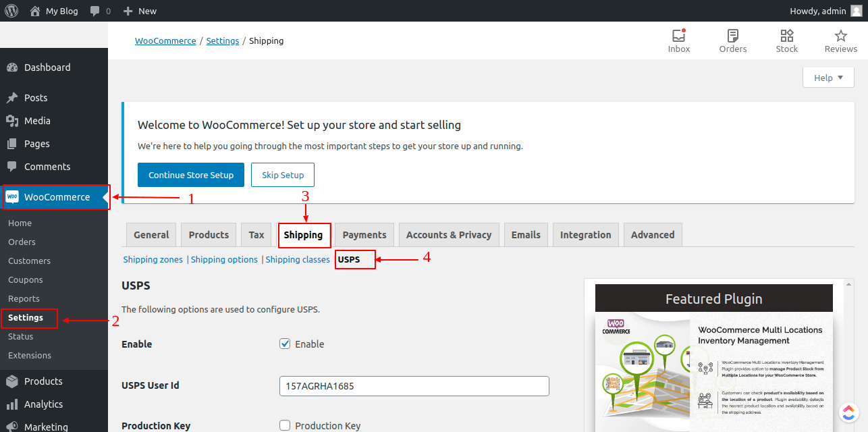Open the Shipping zones link

[x=153, y=259]
